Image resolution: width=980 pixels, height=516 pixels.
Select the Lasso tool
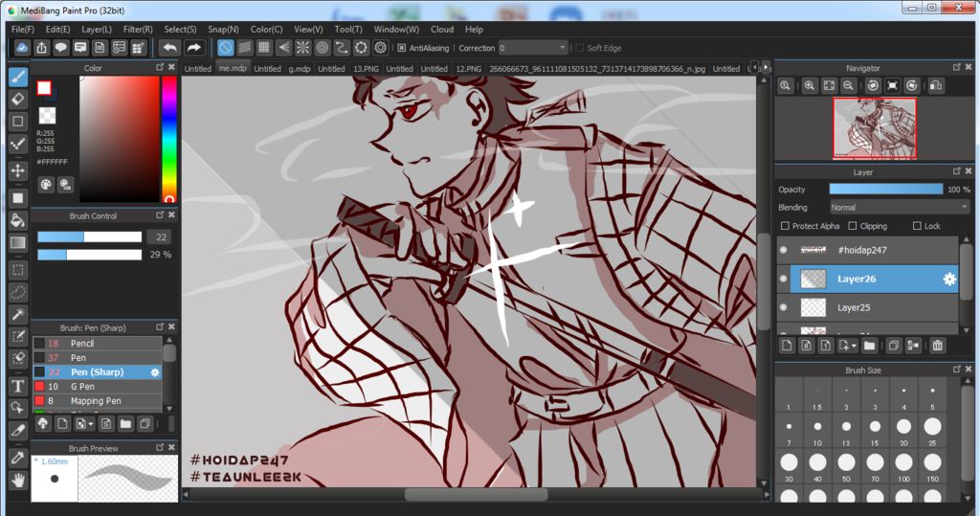coord(18,292)
